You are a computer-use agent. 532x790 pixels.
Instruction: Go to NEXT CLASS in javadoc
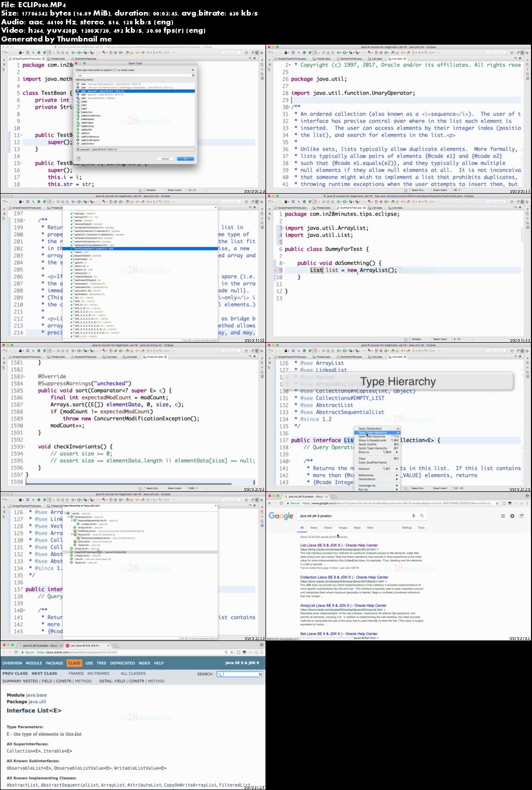[44, 674]
